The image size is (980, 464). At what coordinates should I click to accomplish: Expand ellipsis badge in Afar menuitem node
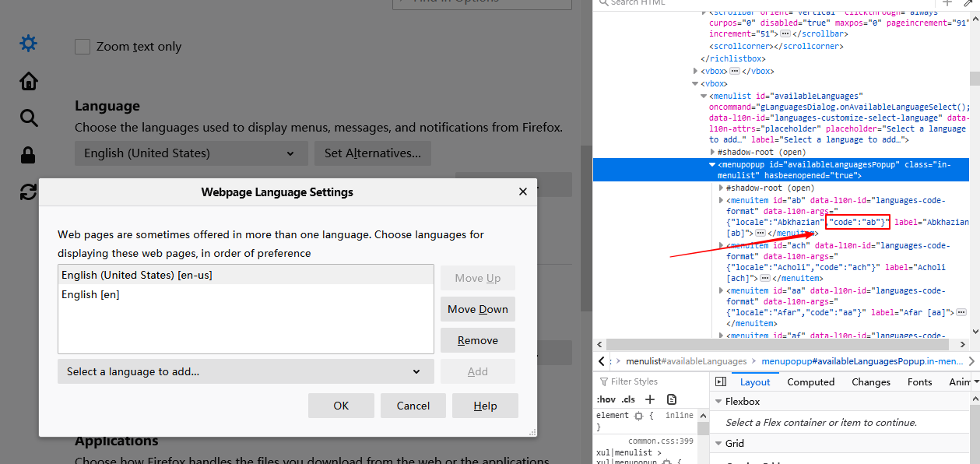[961, 312]
